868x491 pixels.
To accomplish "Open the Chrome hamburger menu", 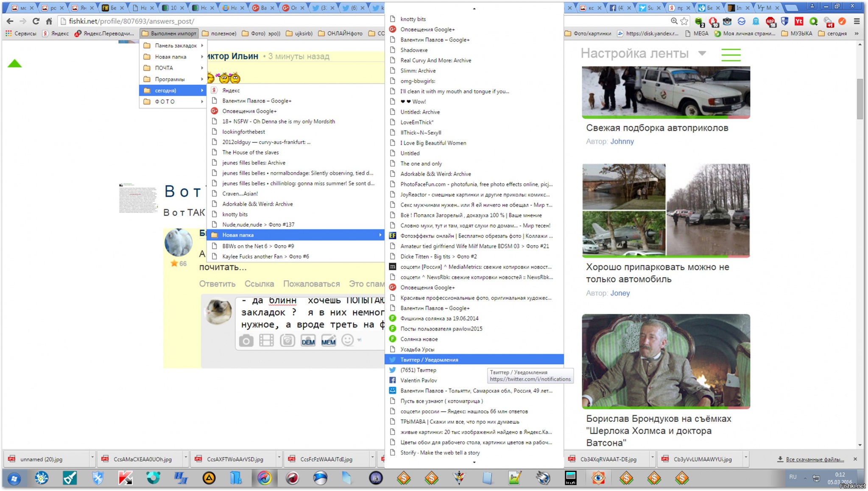I will 857,21.
